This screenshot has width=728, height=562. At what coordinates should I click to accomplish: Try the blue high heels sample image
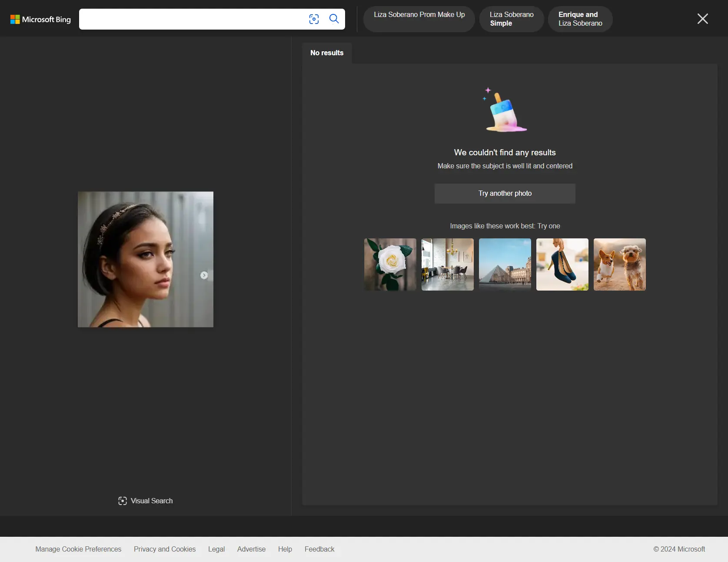(x=562, y=264)
